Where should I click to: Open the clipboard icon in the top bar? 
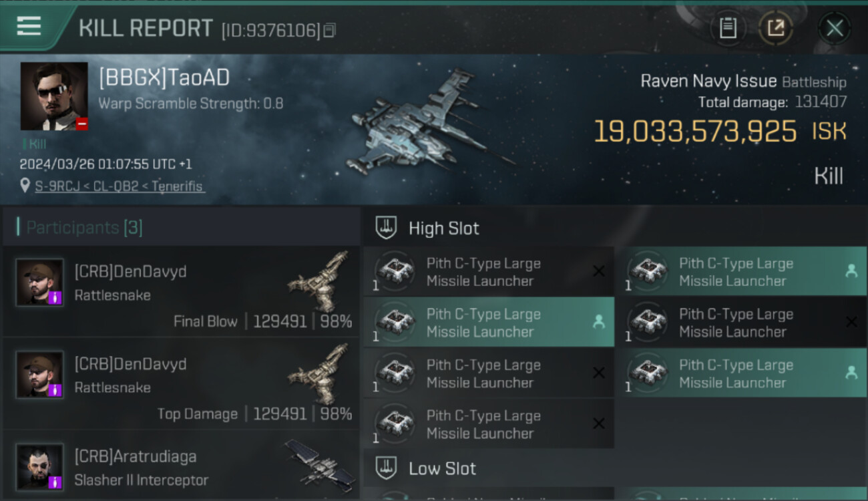click(728, 28)
